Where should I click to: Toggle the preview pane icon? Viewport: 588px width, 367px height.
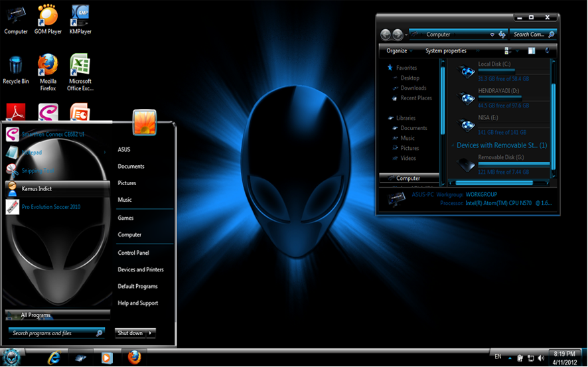pos(532,50)
